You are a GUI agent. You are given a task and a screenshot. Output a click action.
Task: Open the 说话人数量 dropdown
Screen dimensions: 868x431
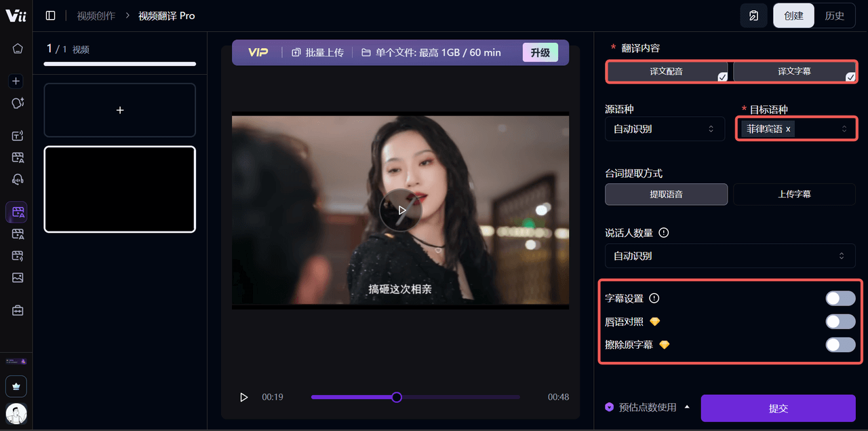pos(730,256)
